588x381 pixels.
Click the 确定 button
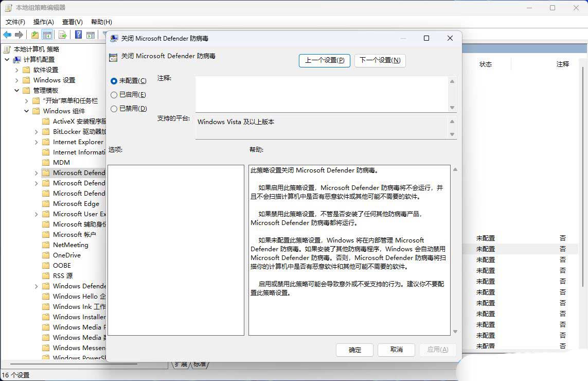(354, 350)
